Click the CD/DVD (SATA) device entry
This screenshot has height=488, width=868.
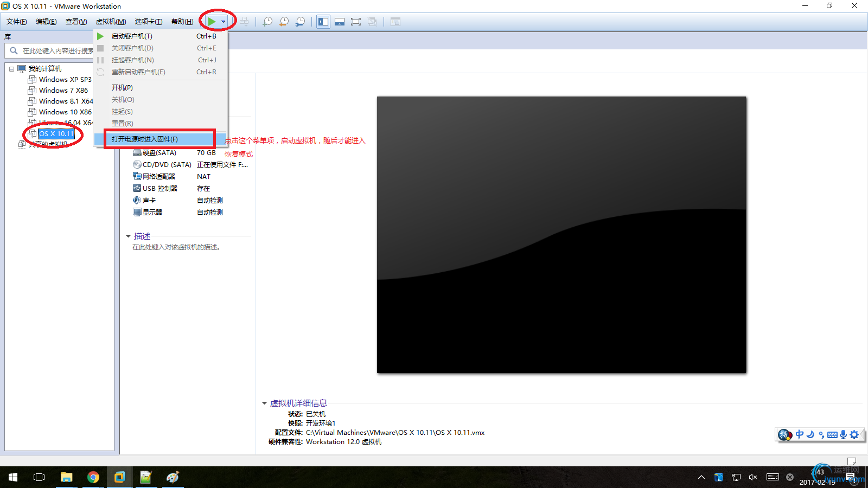tap(162, 165)
